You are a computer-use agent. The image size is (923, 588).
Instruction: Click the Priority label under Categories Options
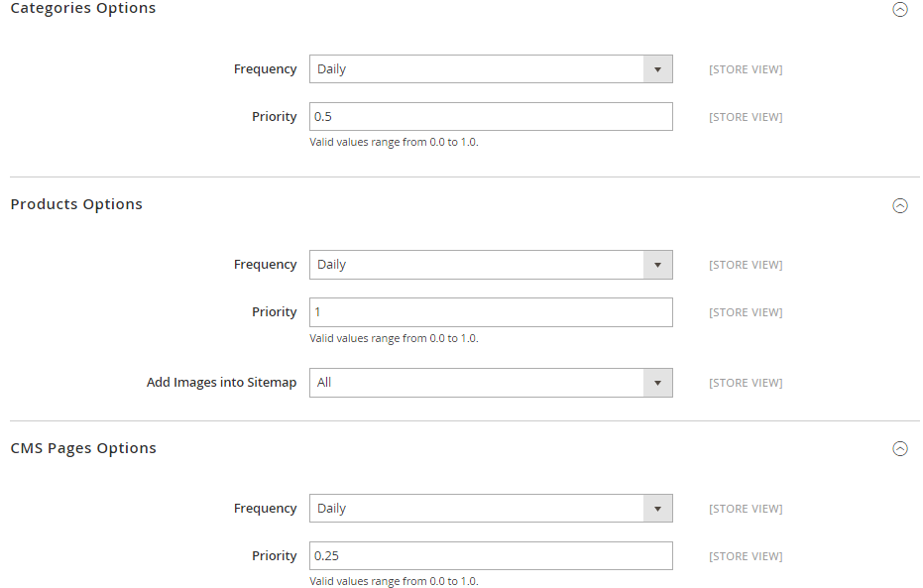274,117
